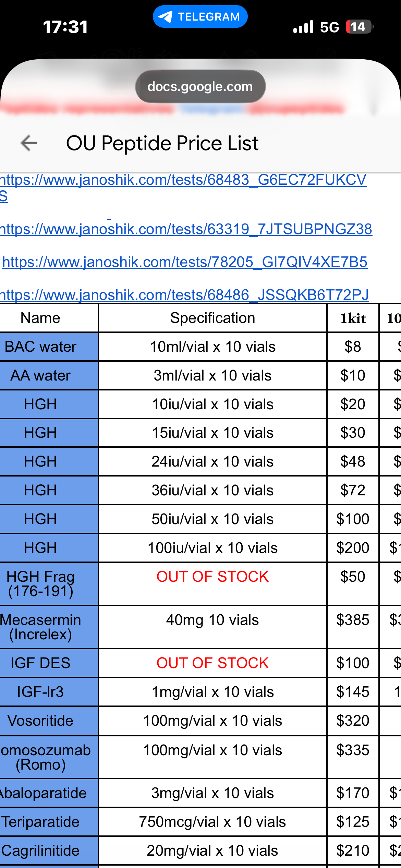Viewport: 401px width, 868px height.
Task: Open janoshik test link 68483_G6EC72FUKCV
Action: (183, 180)
